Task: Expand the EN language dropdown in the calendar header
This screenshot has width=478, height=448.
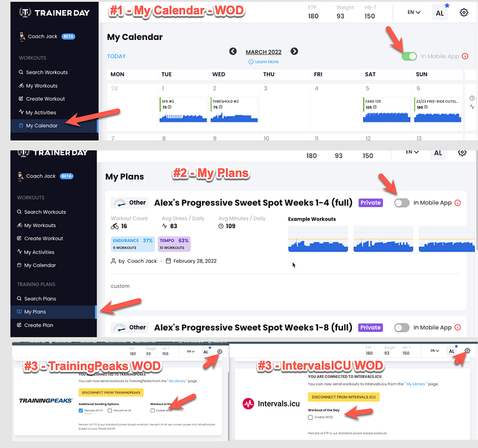Action: pyautogui.click(x=414, y=12)
